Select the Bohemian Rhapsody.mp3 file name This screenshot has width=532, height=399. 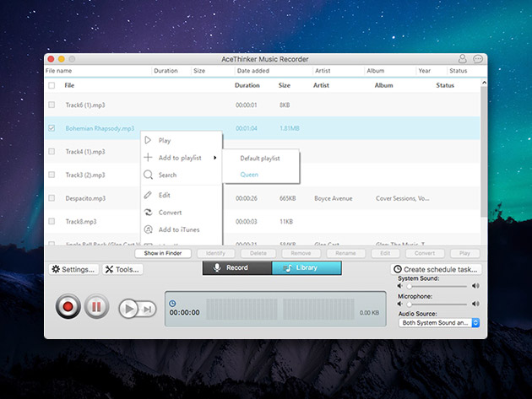100,128
